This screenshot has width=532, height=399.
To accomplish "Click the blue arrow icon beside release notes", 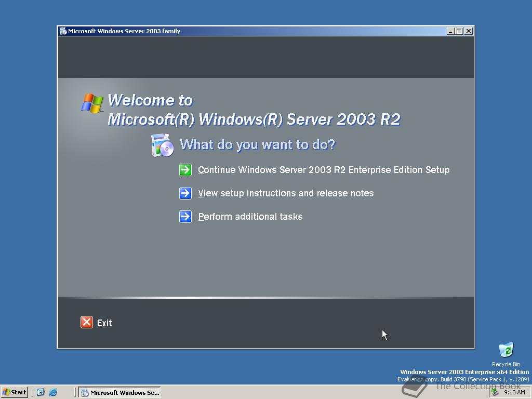I will tap(185, 193).
